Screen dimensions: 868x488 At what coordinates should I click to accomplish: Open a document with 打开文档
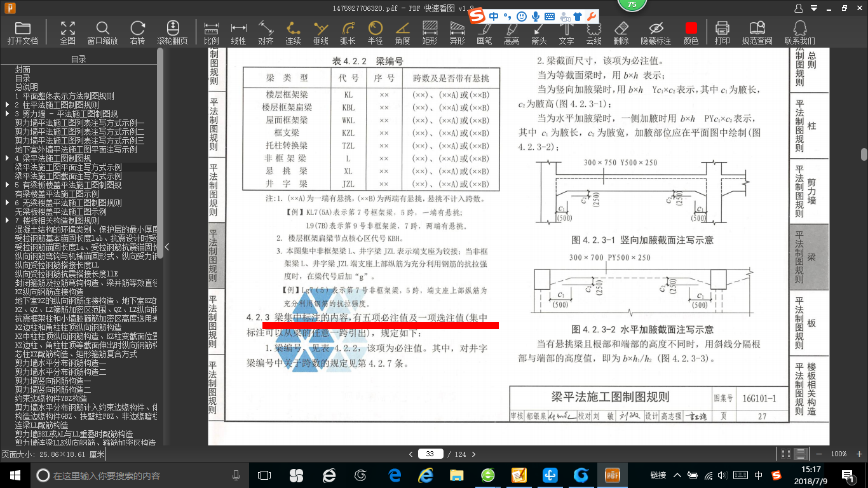point(23,32)
